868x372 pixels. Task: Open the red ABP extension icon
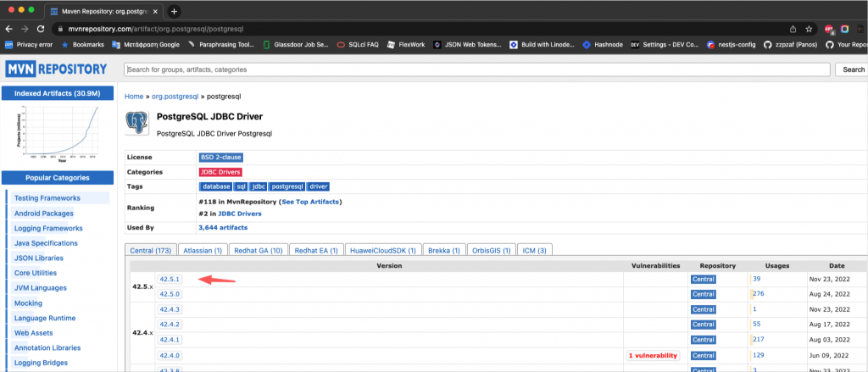pyautogui.click(x=829, y=29)
